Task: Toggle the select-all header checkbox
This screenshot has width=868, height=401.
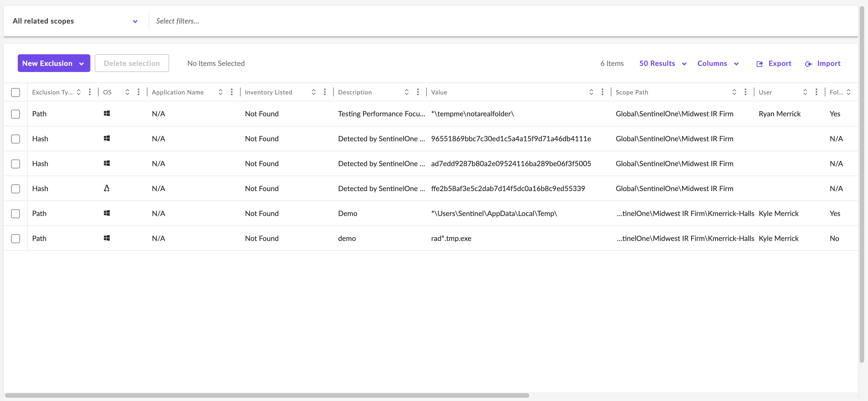Action: pyautogui.click(x=16, y=92)
